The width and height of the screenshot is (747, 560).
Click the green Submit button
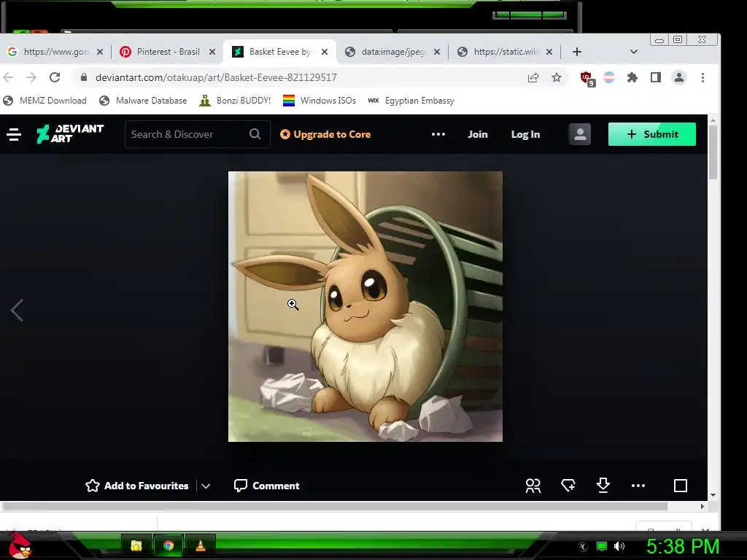coord(651,134)
